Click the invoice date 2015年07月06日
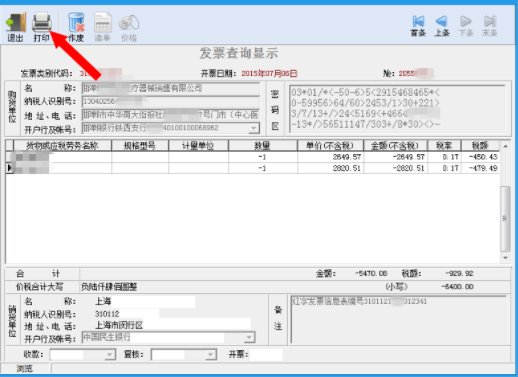 269,73
